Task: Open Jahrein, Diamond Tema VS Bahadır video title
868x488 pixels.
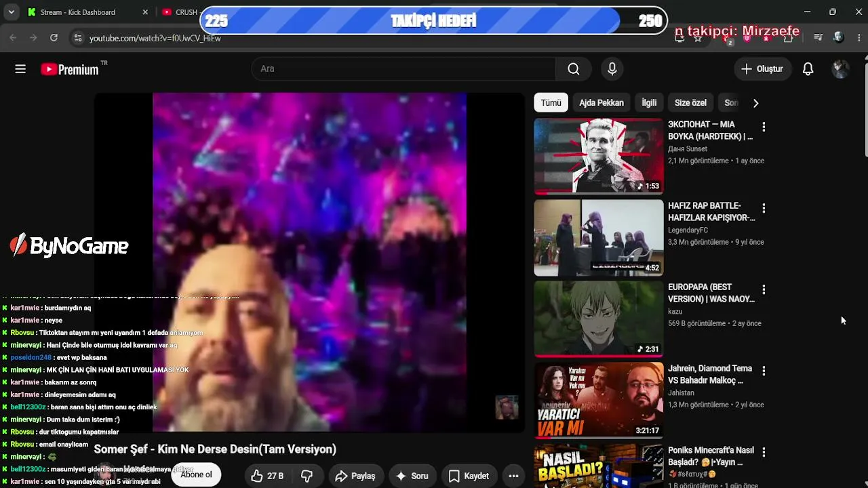Action: [710, 375]
